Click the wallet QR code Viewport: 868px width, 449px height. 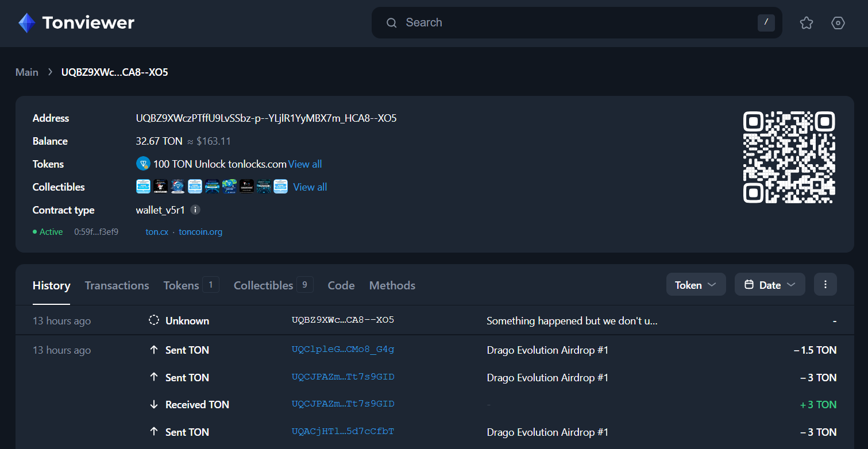coord(789,157)
